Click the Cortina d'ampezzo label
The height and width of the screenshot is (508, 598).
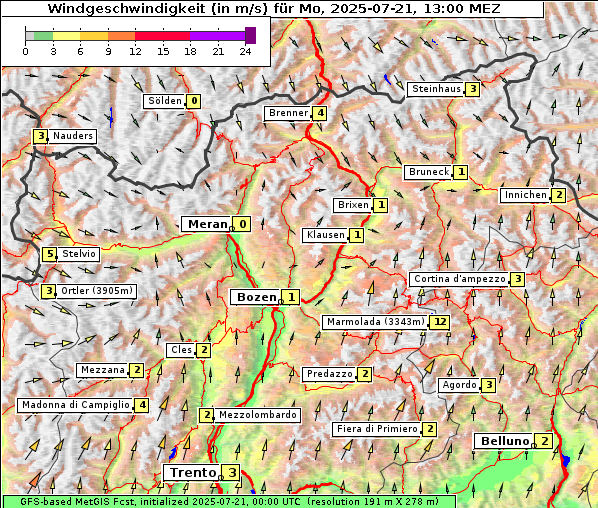pyautogui.click(x=460, y=279)
